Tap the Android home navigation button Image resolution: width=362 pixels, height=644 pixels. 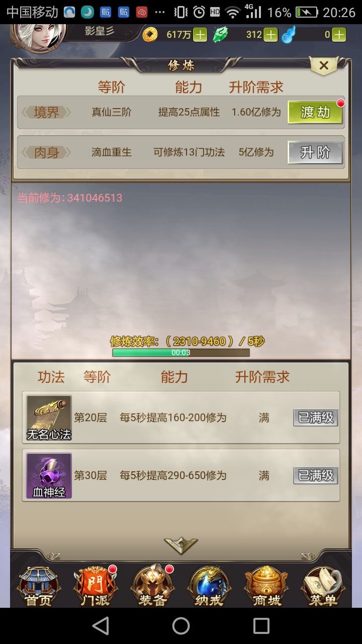coord(181,626)
